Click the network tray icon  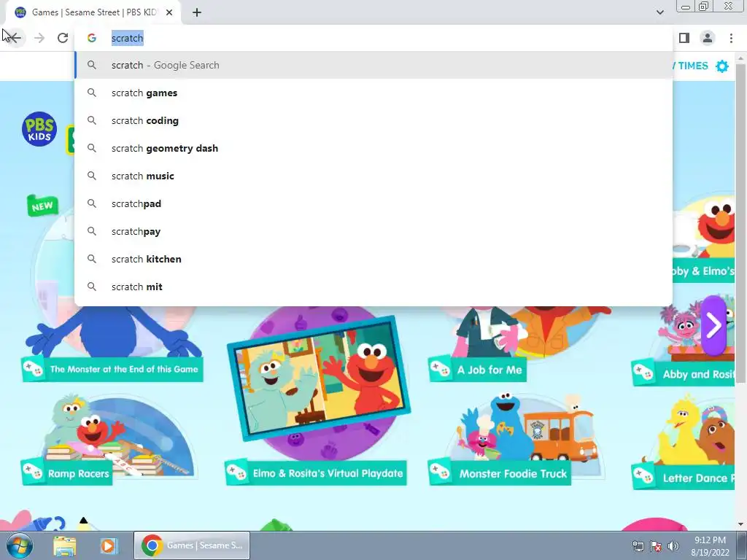tap(638, 546)
